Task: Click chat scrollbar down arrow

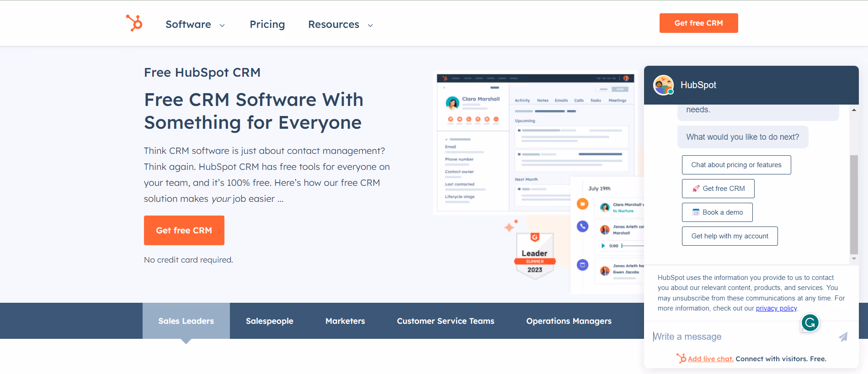Action: click(854, 258)
